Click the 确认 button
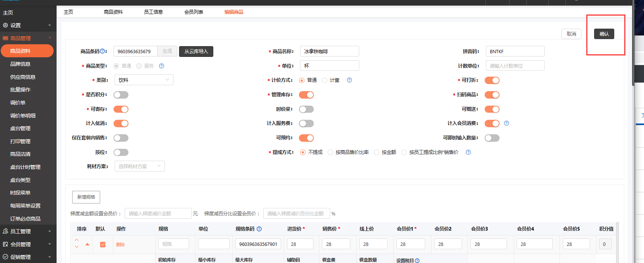The image size is (644, 263). pos(604,34)
